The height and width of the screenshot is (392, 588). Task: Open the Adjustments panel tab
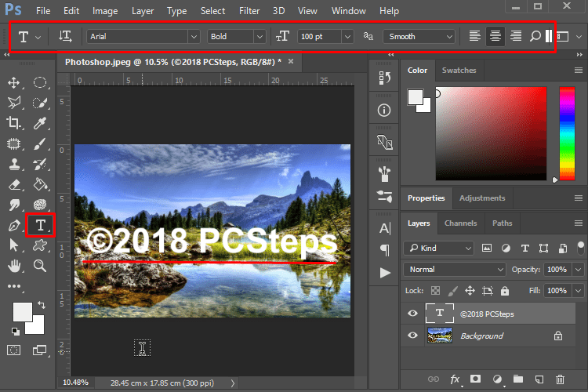(x=482, y=198)
